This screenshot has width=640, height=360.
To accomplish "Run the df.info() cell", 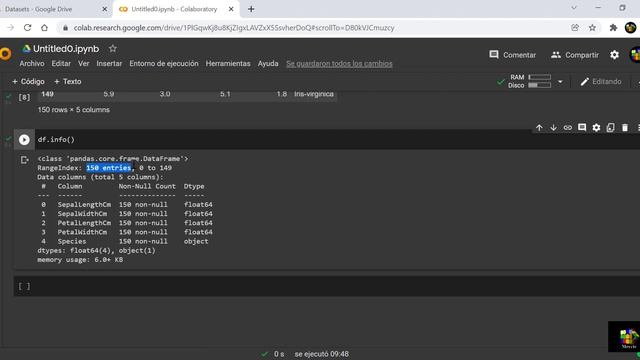I will pyautogui.click(x=24, y=140).
